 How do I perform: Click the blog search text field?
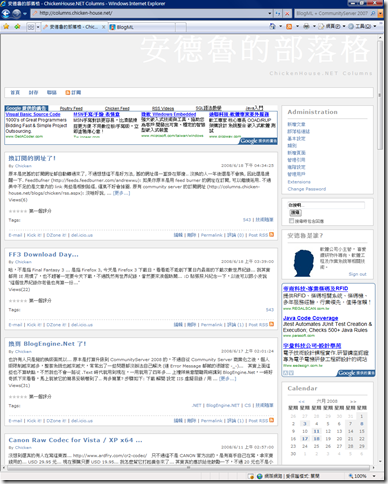pyautogui.click(x=326, y=205)
